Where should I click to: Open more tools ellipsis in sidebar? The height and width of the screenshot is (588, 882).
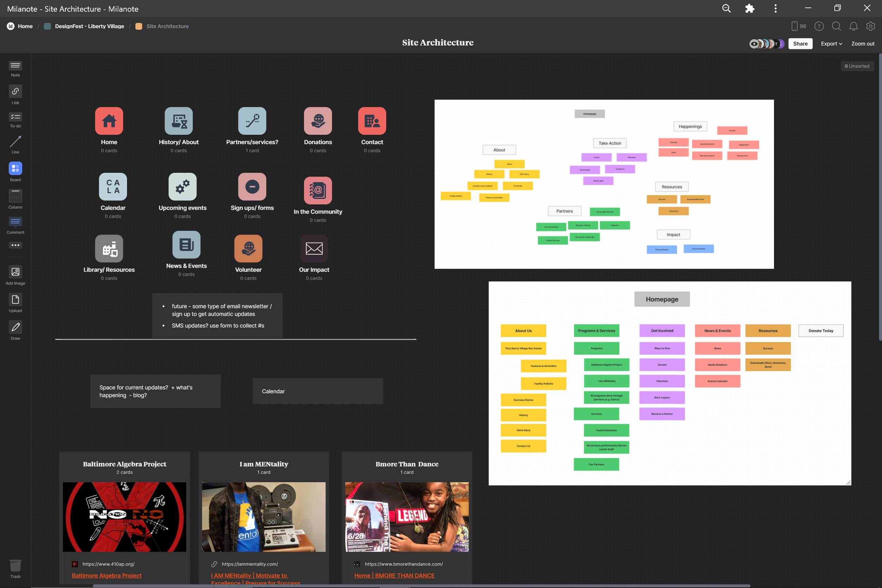[16, 245]
